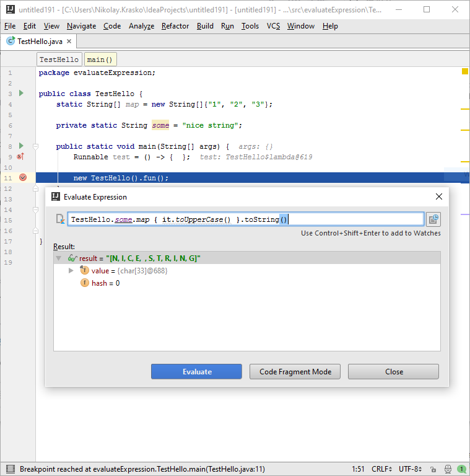This screenshot has width=470, height=476.
Task: Click 'Breakpoint reached' status bar message
Action: click(x=142, y=469)
